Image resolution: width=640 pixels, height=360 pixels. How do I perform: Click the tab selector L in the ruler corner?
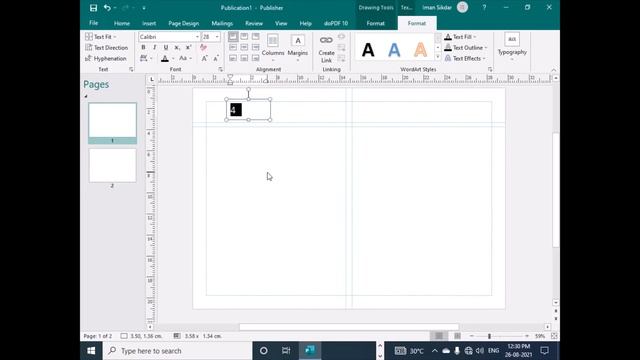click(x=152, y=79)
